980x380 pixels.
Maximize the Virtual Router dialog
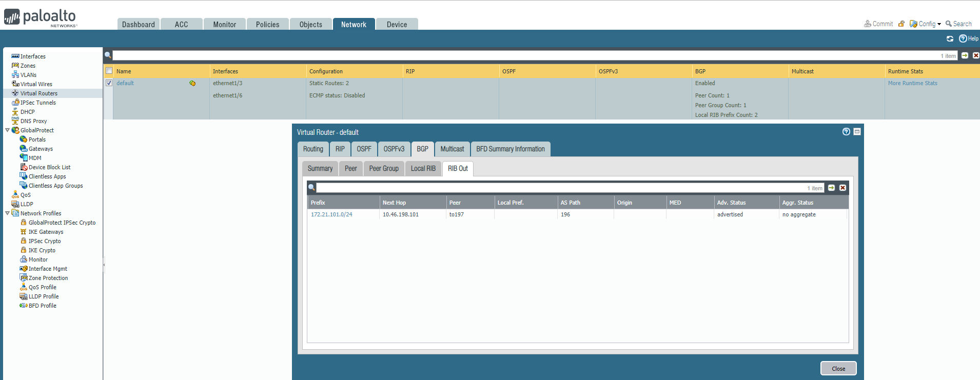pos(857,132)
